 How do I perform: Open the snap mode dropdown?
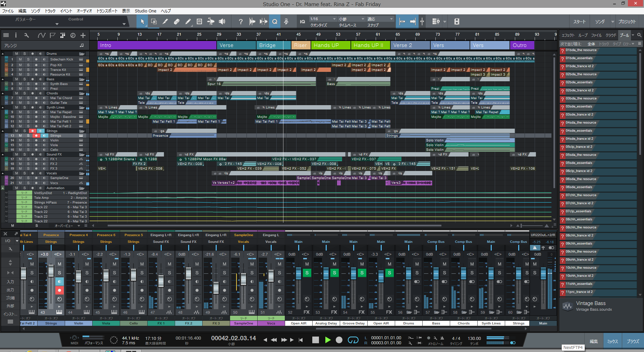[380, 19]
